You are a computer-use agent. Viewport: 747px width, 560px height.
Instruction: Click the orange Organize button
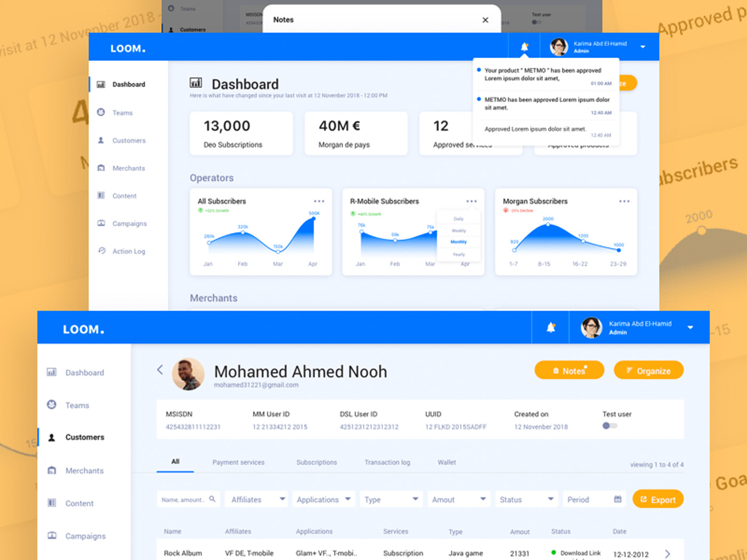648,371
